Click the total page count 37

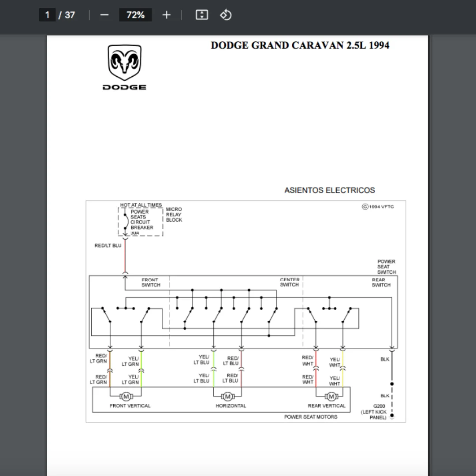tap(70, 15)
